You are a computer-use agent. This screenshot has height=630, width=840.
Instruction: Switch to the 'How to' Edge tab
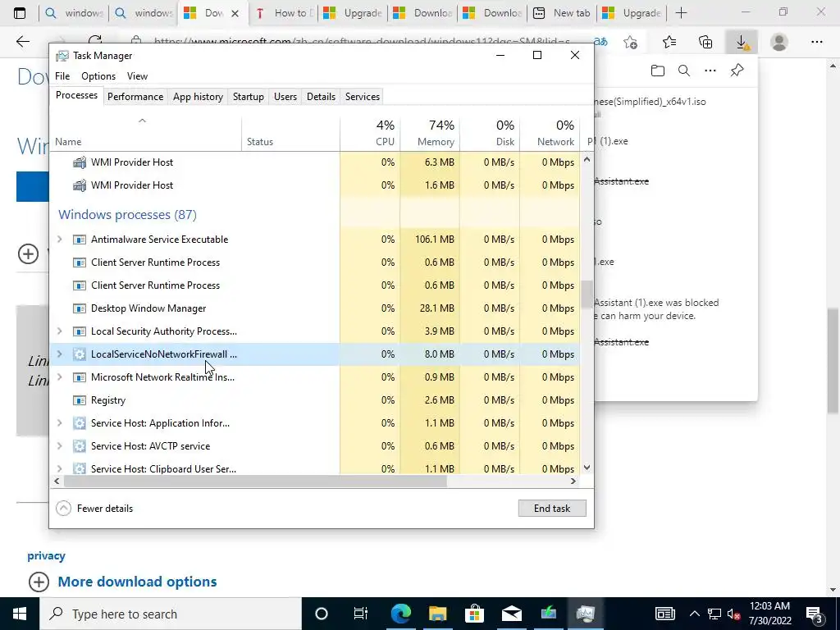[x=283, y=13]
